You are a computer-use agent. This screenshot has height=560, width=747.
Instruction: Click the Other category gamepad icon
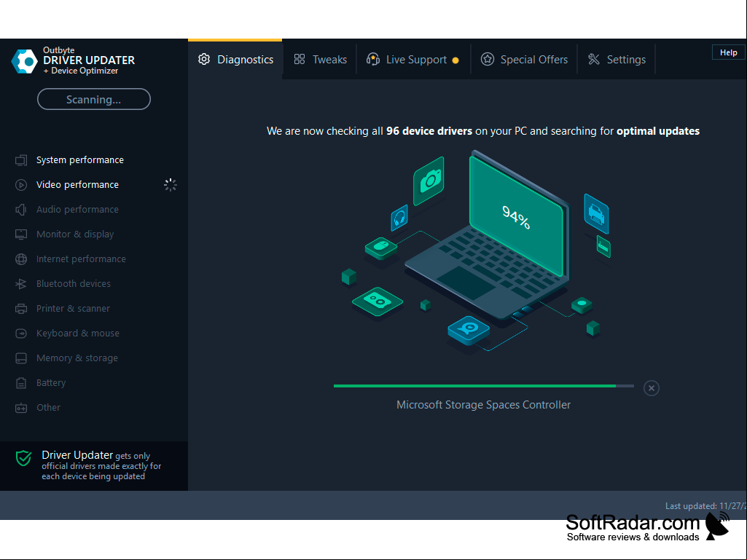pyautogui.click(x=21, y=408)
